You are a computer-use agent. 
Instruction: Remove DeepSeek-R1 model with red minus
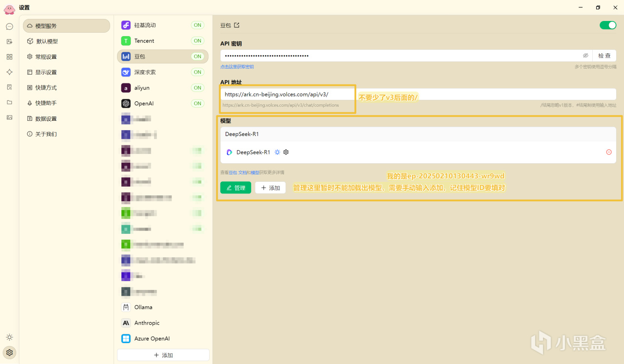pyautogui.click(x=609, y=152)
